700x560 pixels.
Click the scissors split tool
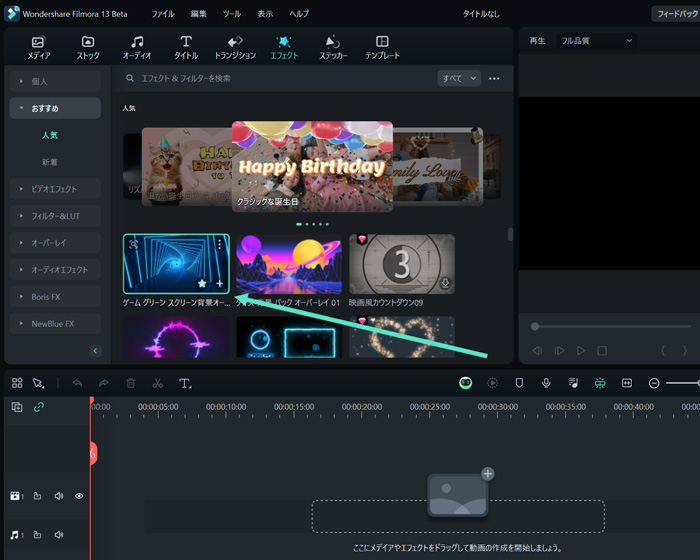(157, 383)
